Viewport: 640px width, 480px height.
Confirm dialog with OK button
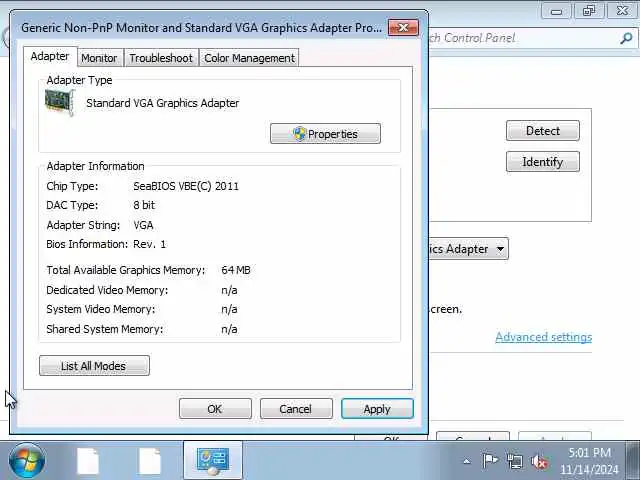[215, 409]
